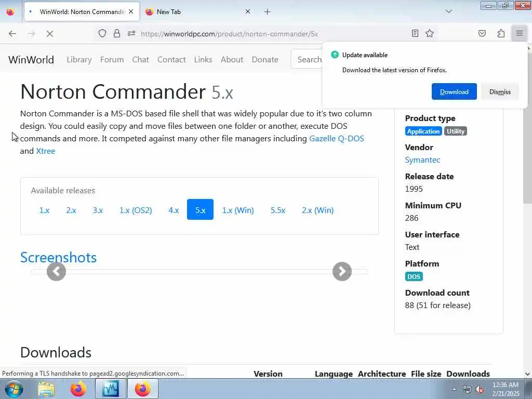Open the Chat page
Image resolution: width=532 pixels, height=399 pixels.
(x=140, y=59)
